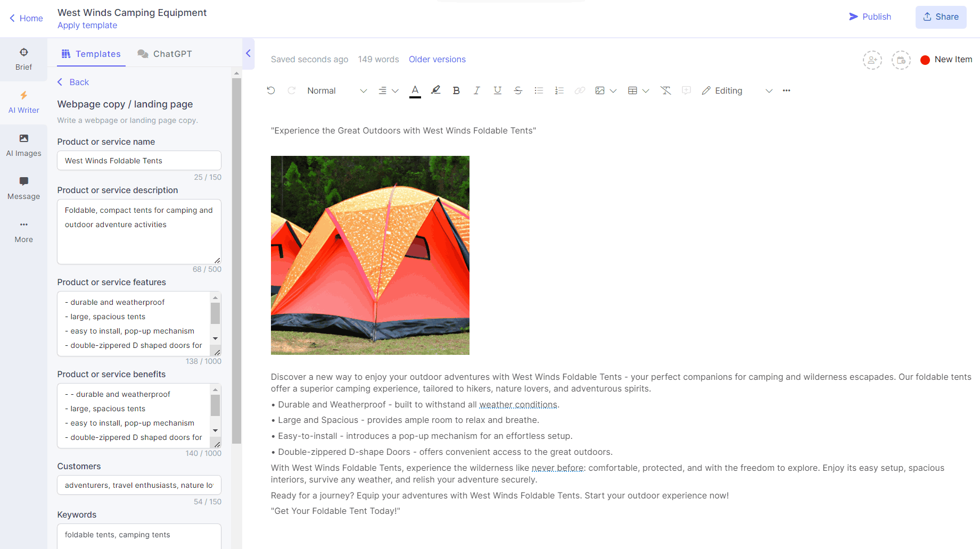Expand the table options arrow

[646, 91]
